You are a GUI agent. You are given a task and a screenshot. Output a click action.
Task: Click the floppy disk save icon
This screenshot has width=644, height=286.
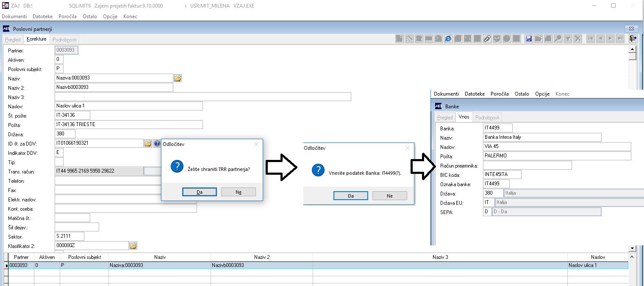(529, 39)
